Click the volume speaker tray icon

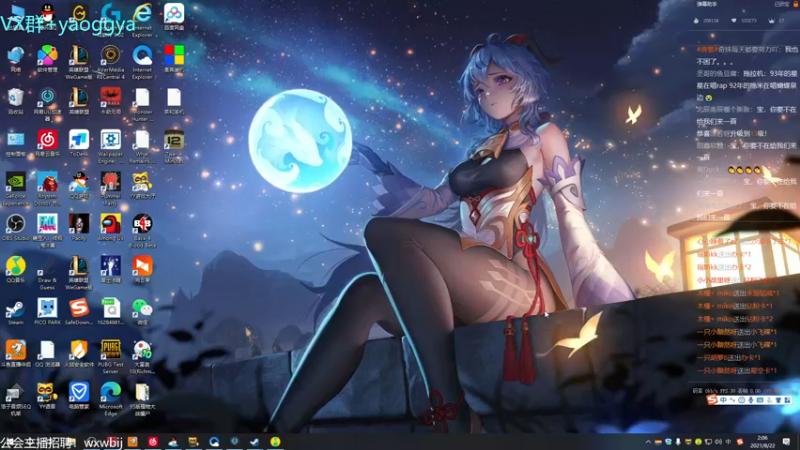(718, 442)
